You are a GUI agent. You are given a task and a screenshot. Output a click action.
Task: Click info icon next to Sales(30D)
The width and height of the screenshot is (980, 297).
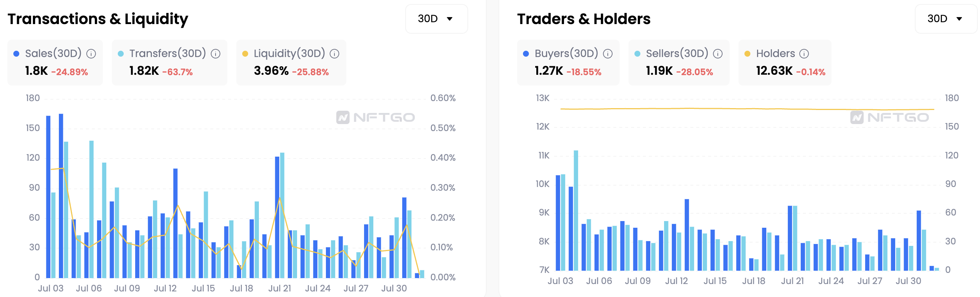(x=91, y=54)
